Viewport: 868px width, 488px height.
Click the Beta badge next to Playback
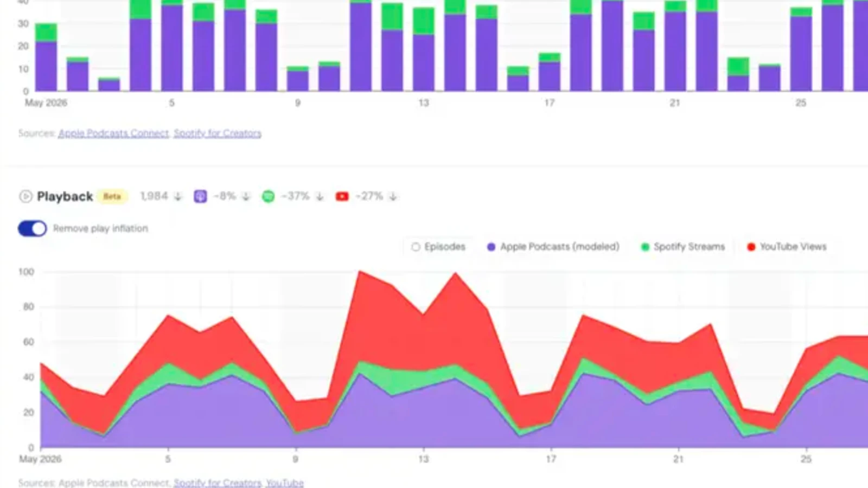point(112,196)
